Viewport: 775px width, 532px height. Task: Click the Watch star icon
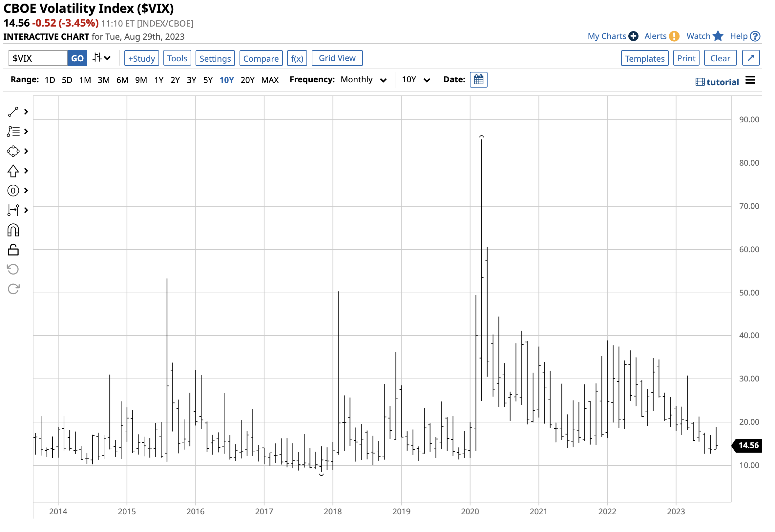(719, 36)
